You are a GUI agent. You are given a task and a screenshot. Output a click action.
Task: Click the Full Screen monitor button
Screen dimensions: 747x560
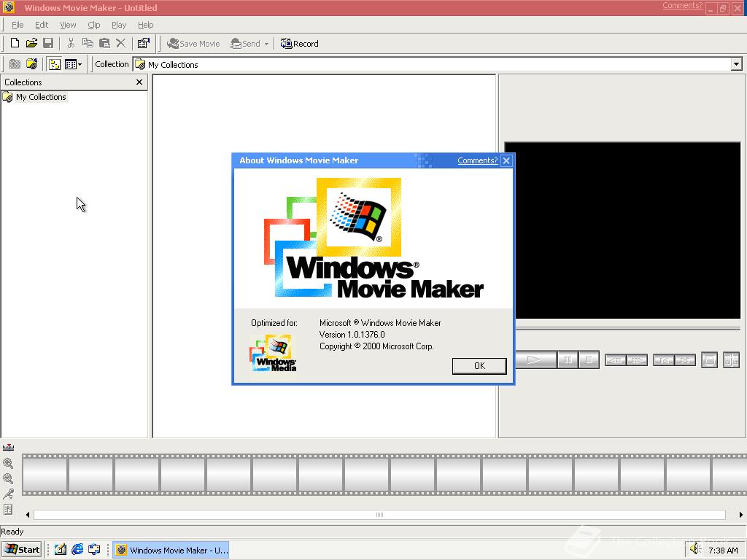[x=709, y=360]
